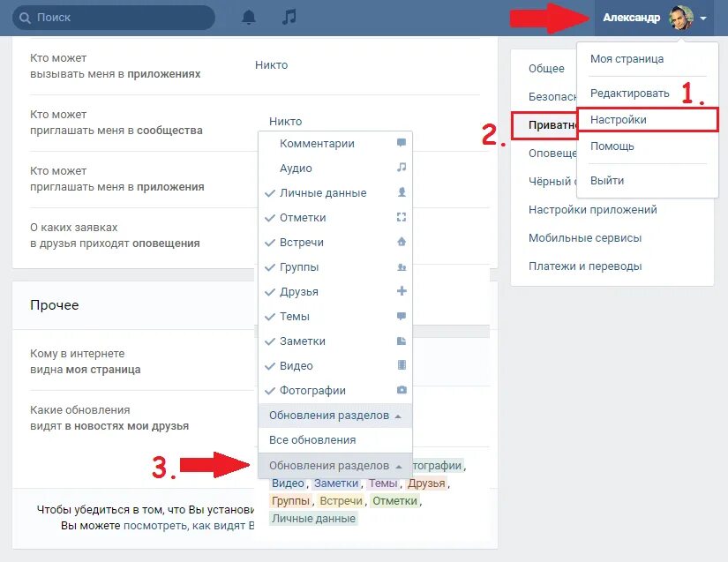The height and width of the screenshot is (562, 728).
Task: Click the Личные данные tag below
Action: pos(314,519)
